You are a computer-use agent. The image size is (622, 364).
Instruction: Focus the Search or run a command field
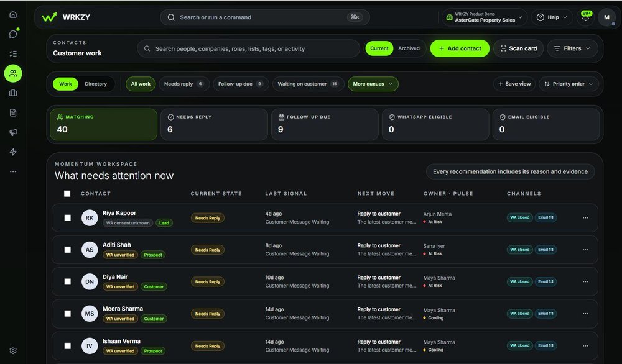tap(265, 17)
